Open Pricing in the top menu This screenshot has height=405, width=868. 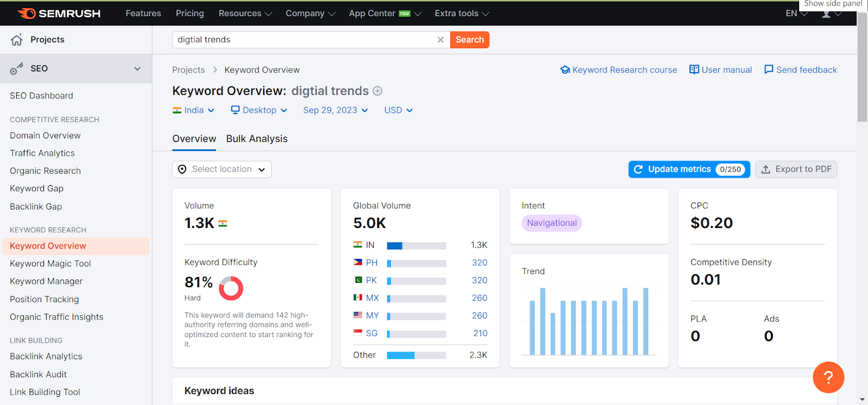pyautogui.click(x=190, y=14)
